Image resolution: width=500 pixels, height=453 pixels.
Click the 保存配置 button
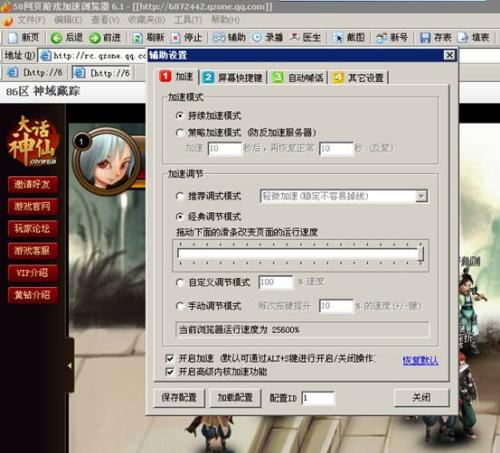pyautogui.click(x=179, y=398)
